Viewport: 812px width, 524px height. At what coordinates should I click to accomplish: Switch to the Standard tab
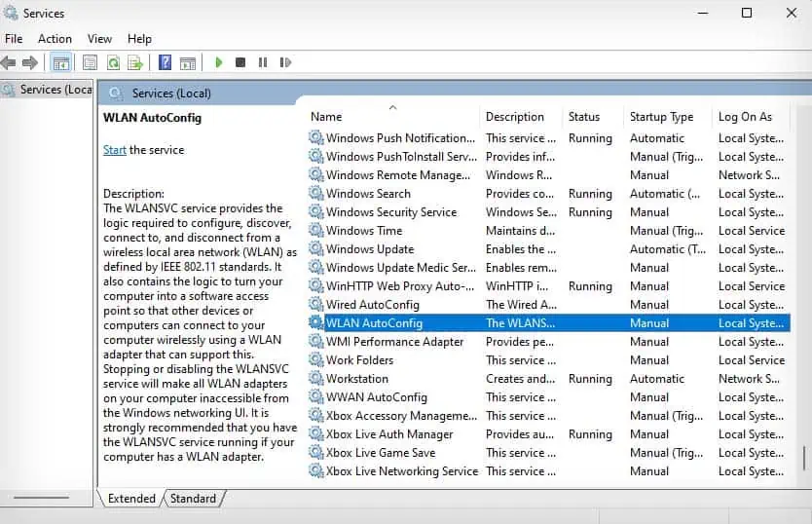(193, 498)
